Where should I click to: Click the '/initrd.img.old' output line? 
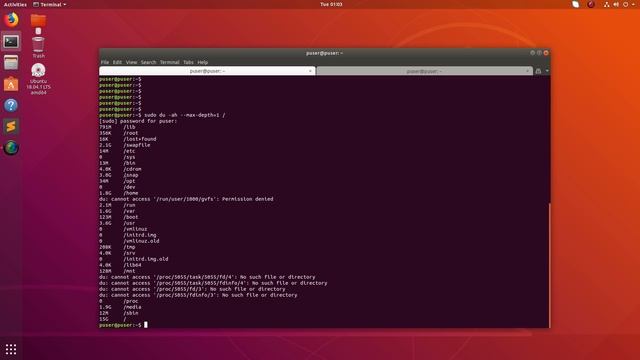pos(134,259)
